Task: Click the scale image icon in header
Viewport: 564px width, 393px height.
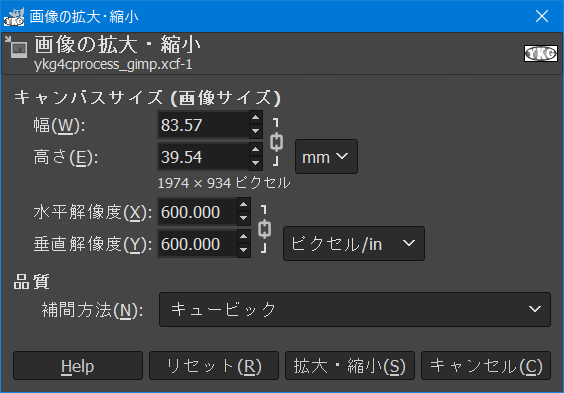Action: [x=16, y=47]
